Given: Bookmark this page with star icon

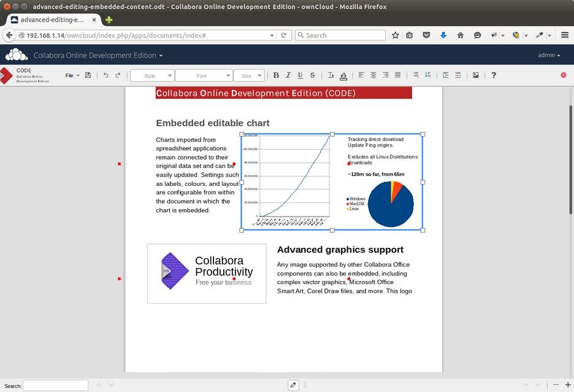Looking at the screenshot, I should point(396,35).
